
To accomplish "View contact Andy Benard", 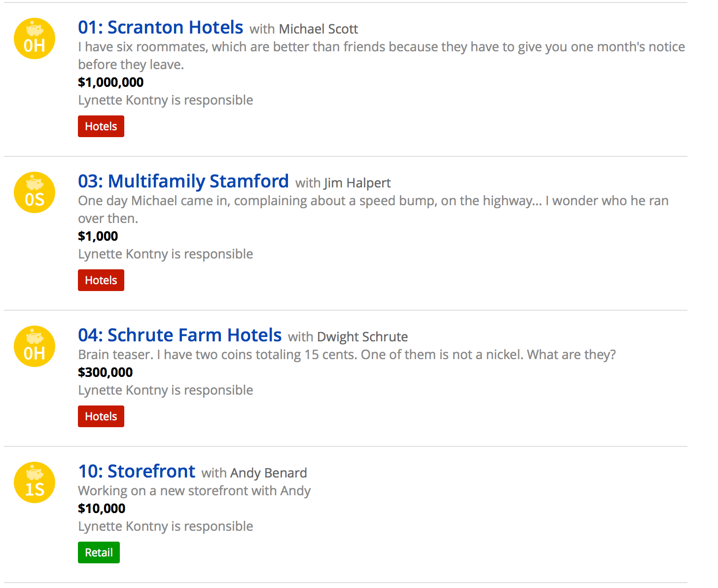I will [269, 473].
